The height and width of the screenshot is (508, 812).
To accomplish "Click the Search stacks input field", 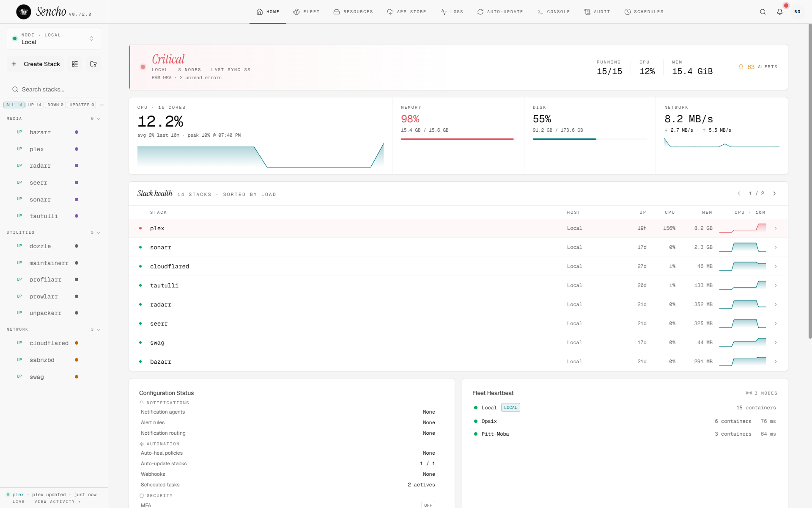I will click(x=54, y=89).
